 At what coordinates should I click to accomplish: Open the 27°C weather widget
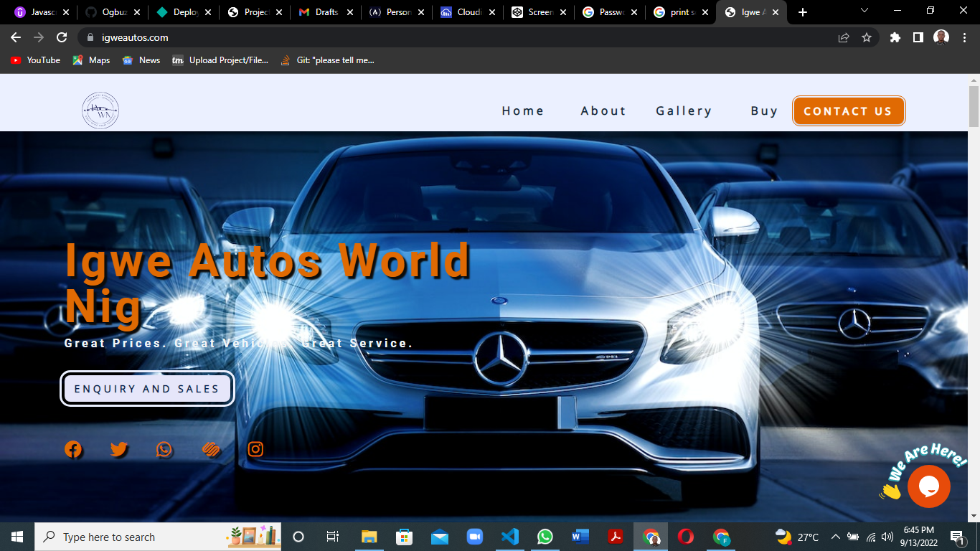click(797, 537)
